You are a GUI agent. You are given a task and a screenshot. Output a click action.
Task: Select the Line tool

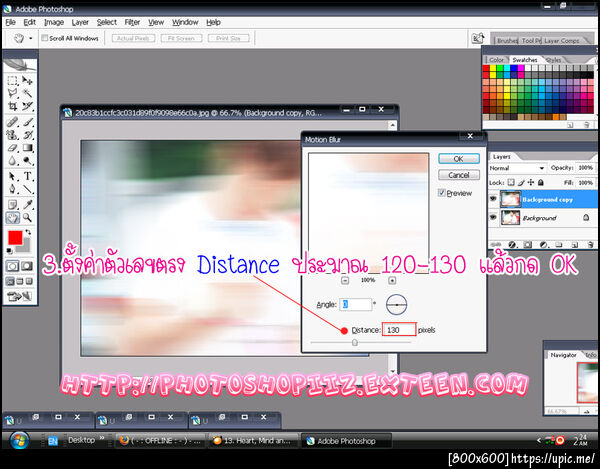[27, 189]
